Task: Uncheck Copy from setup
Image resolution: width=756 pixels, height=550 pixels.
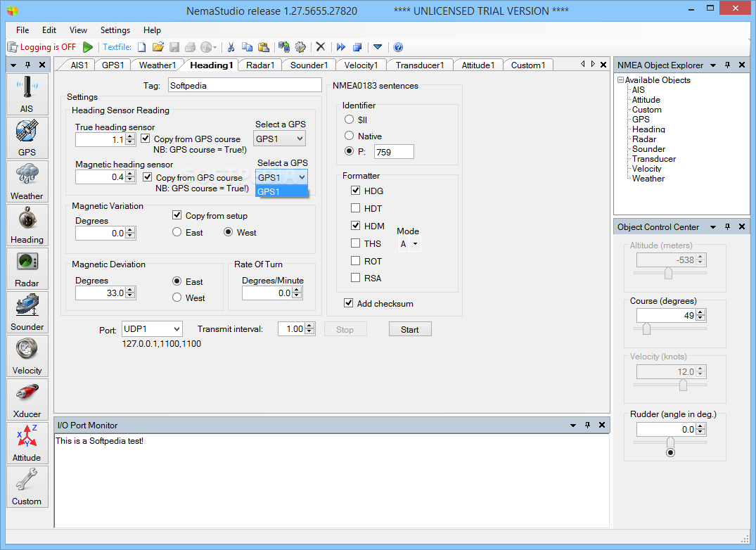Action: [x=177, y=215]
